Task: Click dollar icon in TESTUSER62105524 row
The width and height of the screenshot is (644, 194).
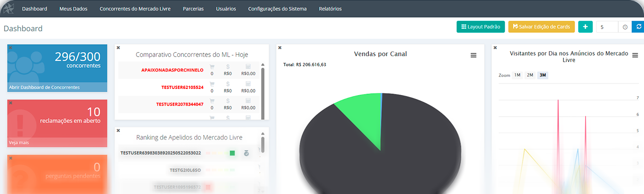Action: pyautogui.click(x=228, y=84)
